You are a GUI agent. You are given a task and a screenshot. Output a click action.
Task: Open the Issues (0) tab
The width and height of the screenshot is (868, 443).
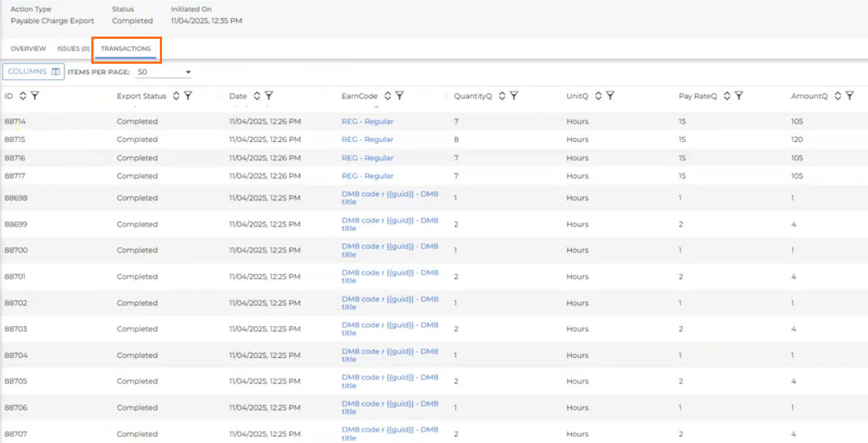[x=73, y=49]
